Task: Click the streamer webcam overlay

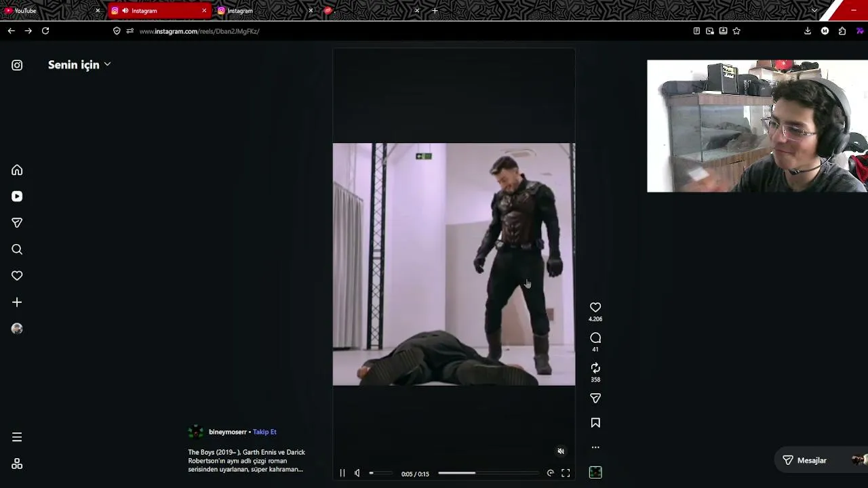Action: point(757,126)
